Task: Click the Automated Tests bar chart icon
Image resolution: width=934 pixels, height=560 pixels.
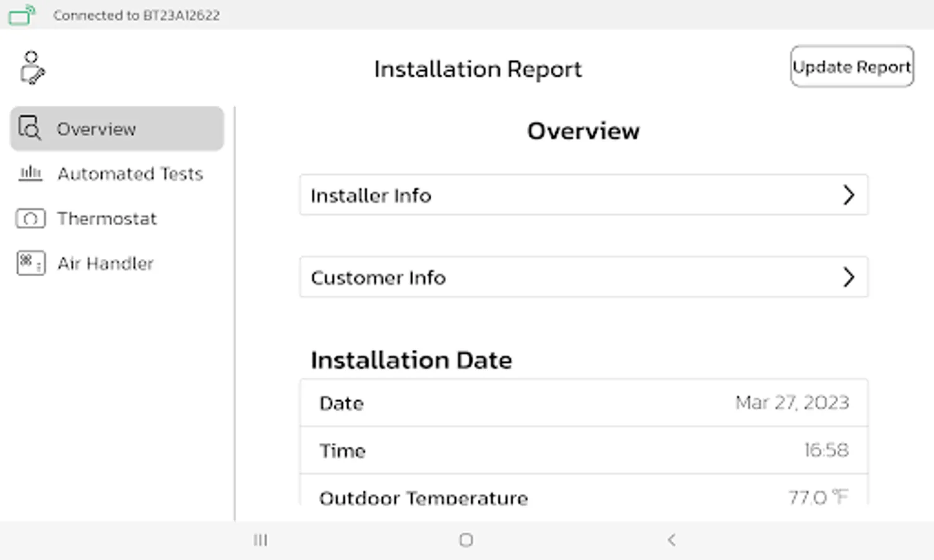Action: 30,173
